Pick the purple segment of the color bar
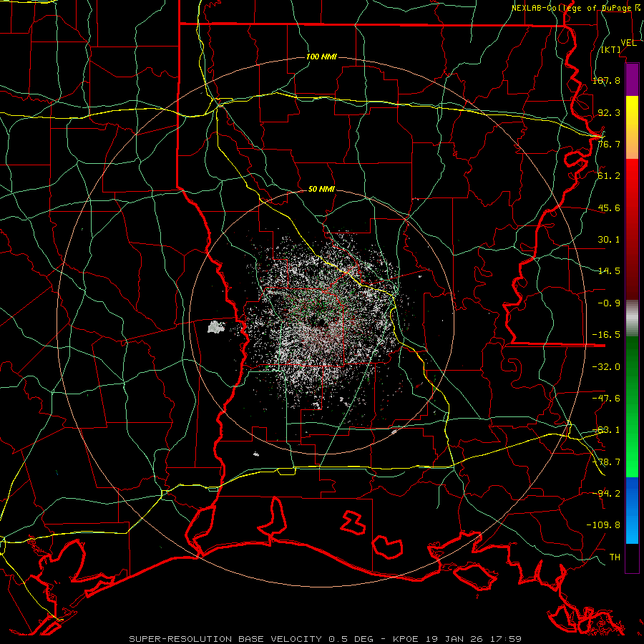Viewport: 644px width, 644px height. click(632, 79)
